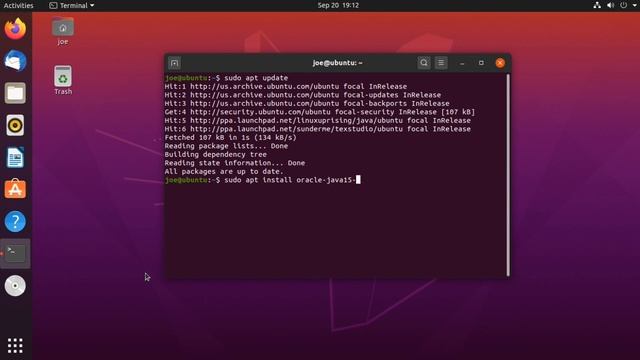Screen dimensions: 640x360
Task: Click the 'Reading package lists... Done' line
Action: 226,146
